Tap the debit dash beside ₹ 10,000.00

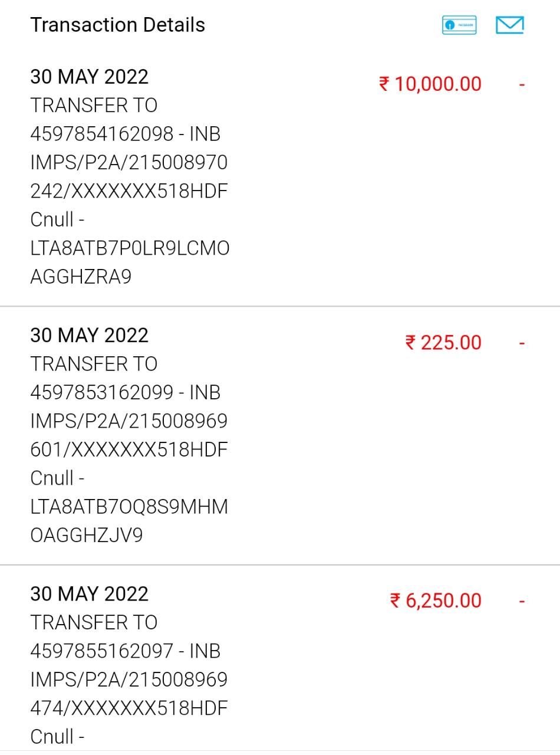(522, 84)
